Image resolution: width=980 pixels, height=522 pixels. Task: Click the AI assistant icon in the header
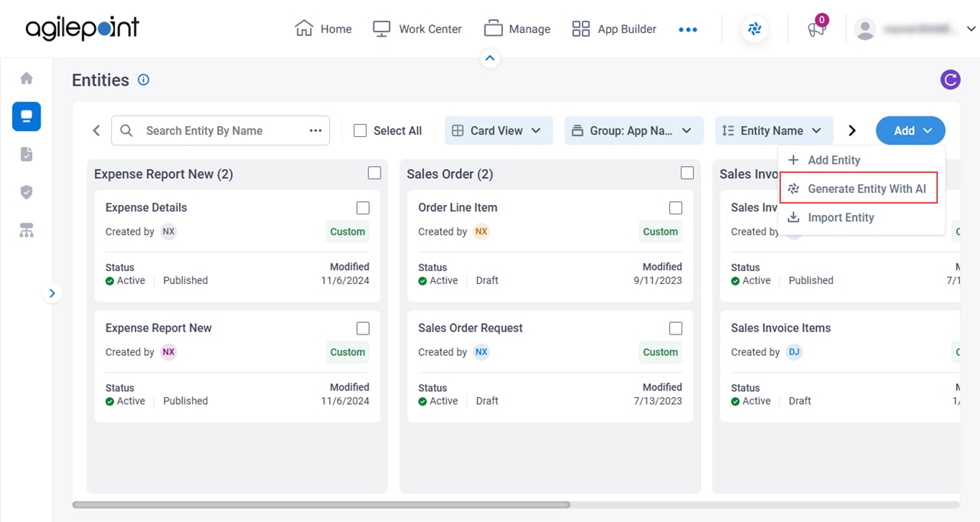[755, 29]
